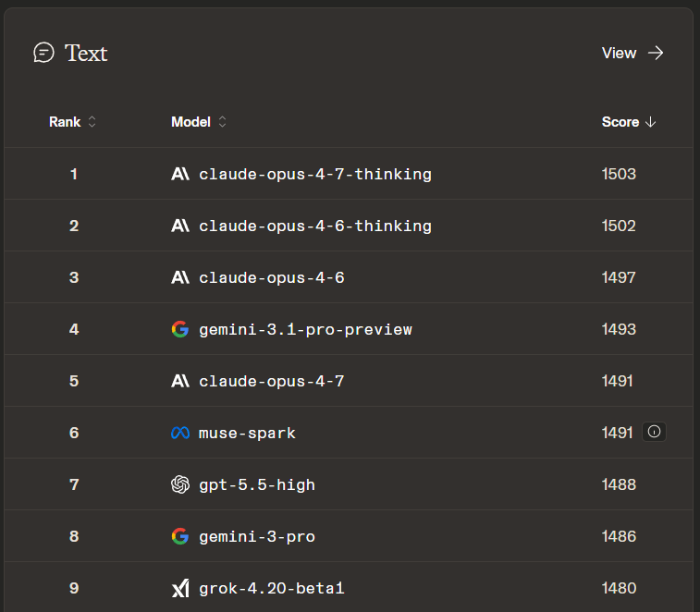Click Anthropic logo on the rank 5 row
Screen dimensions: 700x612
pos(180,381)
